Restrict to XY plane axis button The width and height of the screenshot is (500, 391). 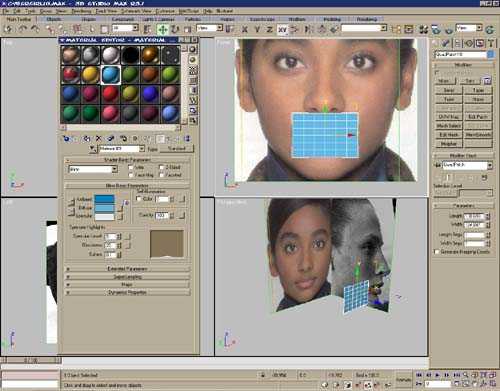pyautogui.click(x=282, y=30)
